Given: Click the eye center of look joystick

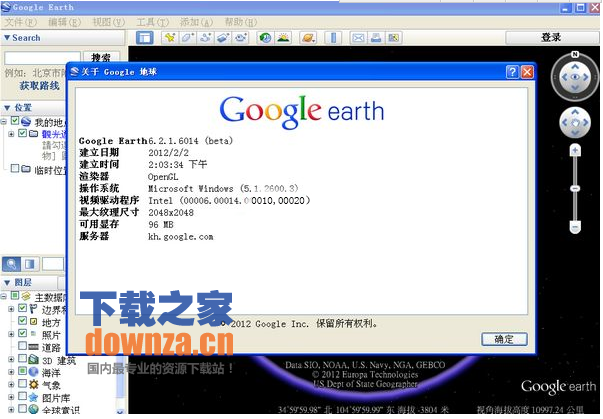Looking at the screenshot, I should (575, 77).
